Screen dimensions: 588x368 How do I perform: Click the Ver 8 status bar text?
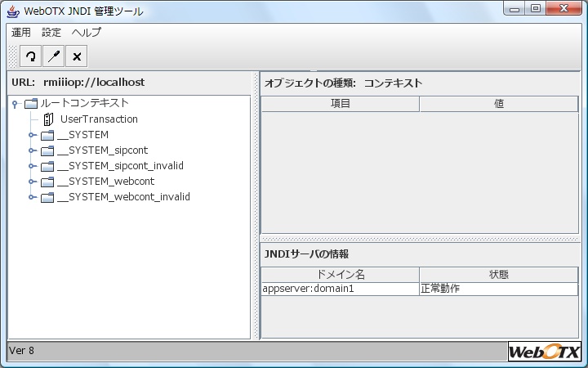[21, 351]
